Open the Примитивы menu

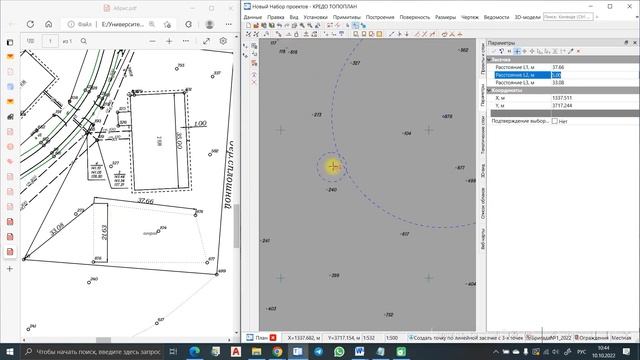point(347,17)
